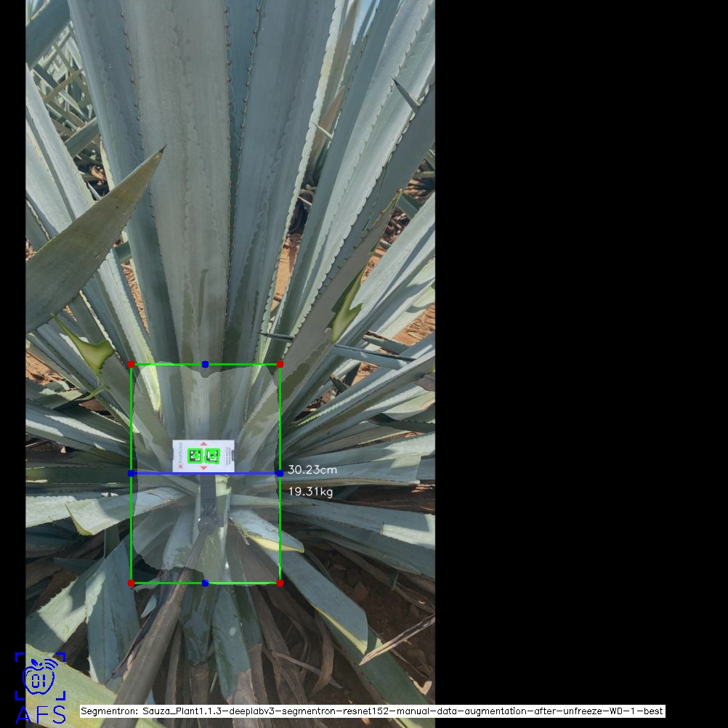This screenshot has height=728, width=728.
Task: Click the blue AFS lettering under the logo
Action: [x=41, y=715]
